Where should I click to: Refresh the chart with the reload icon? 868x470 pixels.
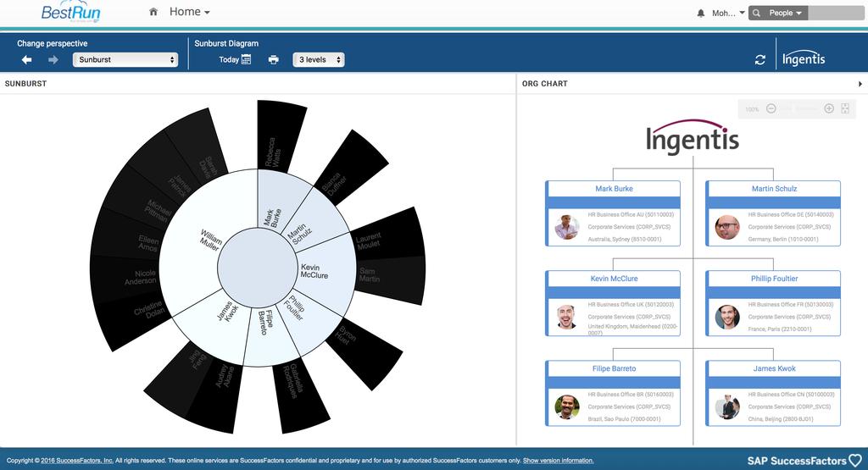(760, 60)
